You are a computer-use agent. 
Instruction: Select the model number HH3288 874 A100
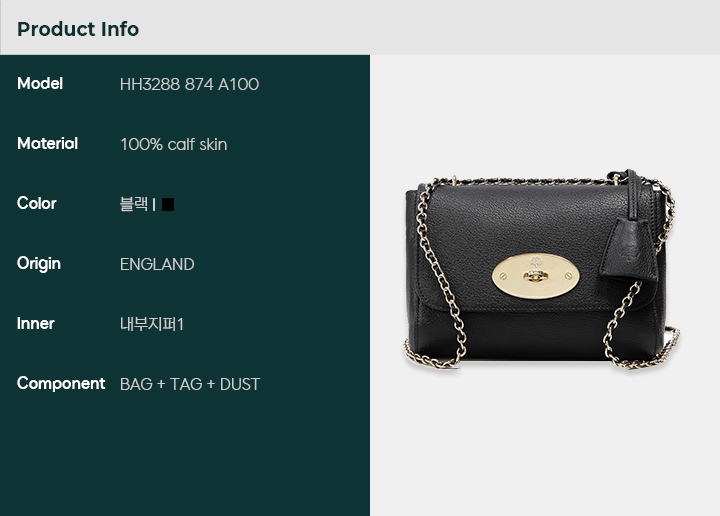(x=189, y=84)
